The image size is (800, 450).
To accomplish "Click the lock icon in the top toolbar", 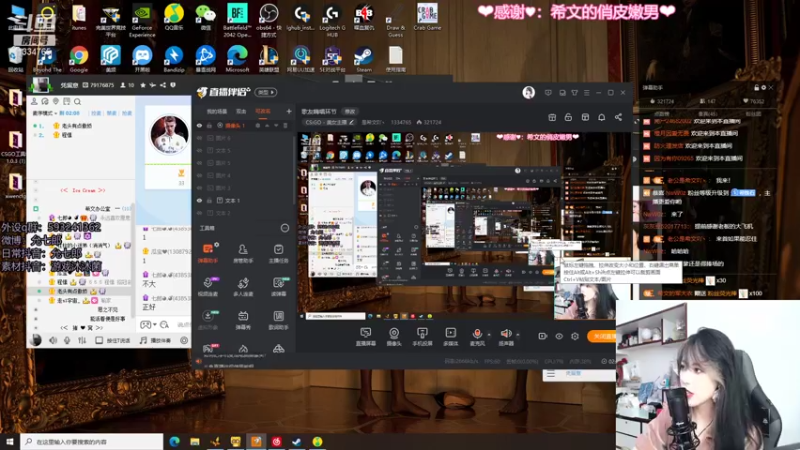I will (568, 117).
